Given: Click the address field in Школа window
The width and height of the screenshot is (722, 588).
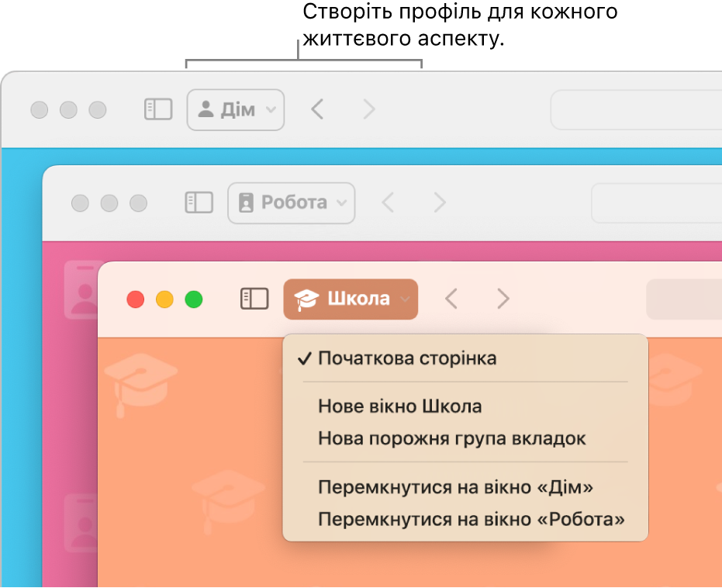Looking at the screenshot, I should (x=684, y=299).
